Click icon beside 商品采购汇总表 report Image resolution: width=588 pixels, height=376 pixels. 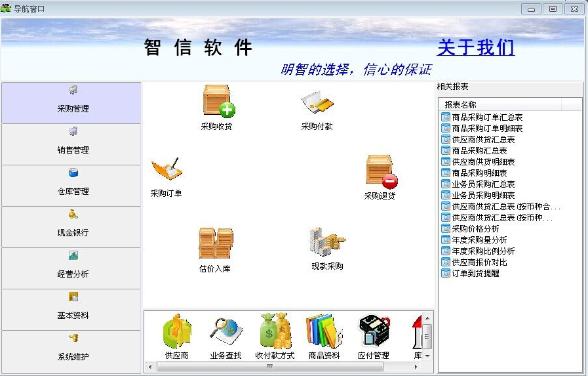point(446,151)
